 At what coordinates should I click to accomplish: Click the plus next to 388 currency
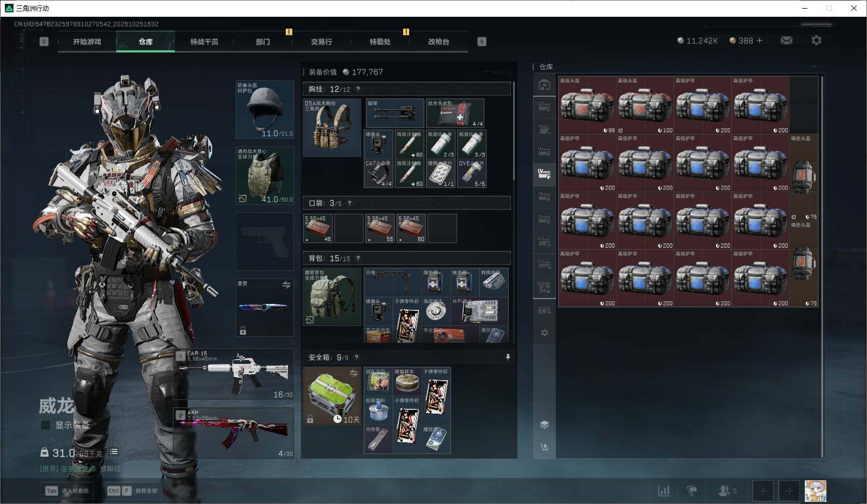tap(759, 41)
